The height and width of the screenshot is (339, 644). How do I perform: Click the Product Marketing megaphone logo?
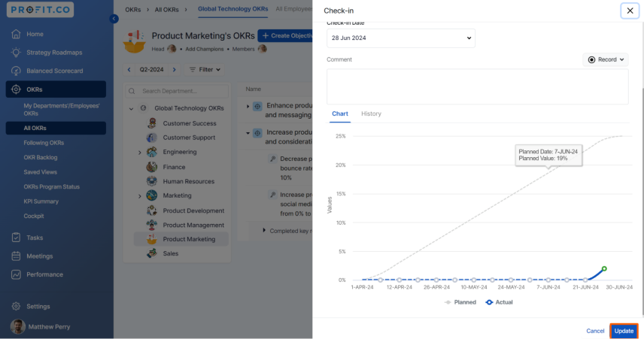[x=135, y=41]
